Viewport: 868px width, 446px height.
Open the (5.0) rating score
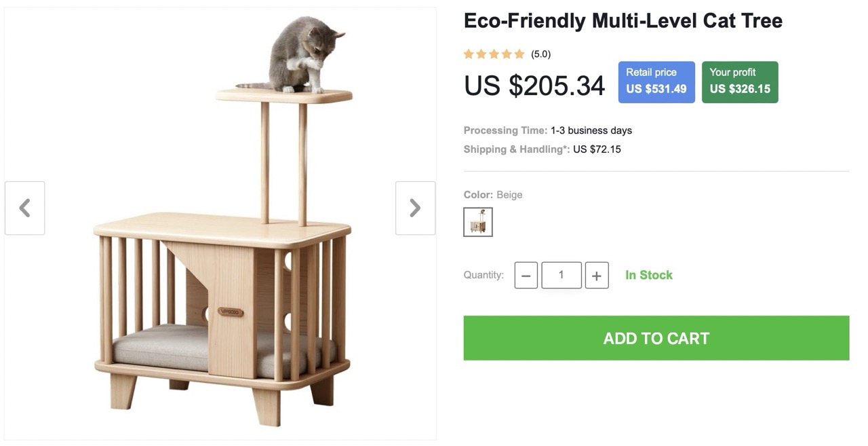click(x=540, y=54)
